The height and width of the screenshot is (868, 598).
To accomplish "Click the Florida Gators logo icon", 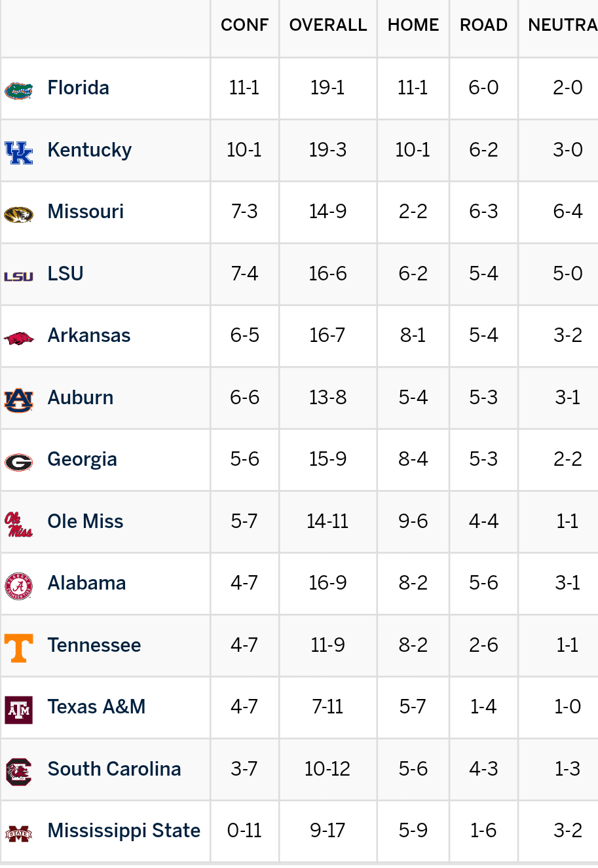I will pyautogui.click(x=18, y=89).
